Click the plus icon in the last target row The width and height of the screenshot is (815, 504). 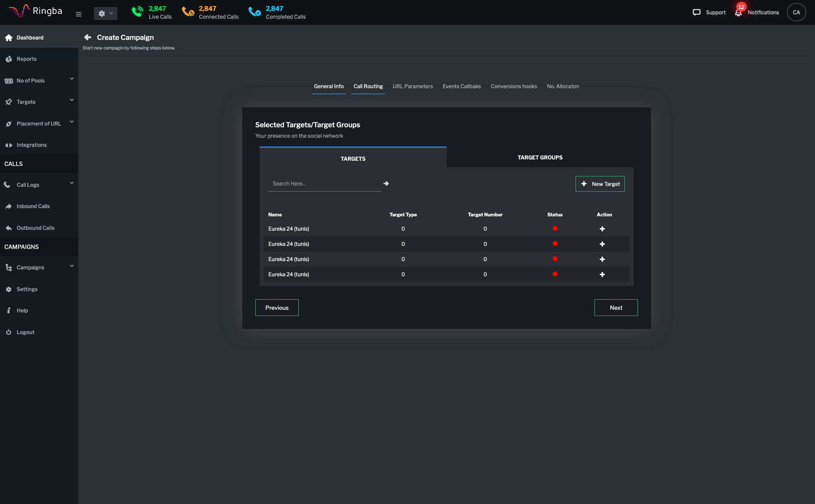coord(602,275)
